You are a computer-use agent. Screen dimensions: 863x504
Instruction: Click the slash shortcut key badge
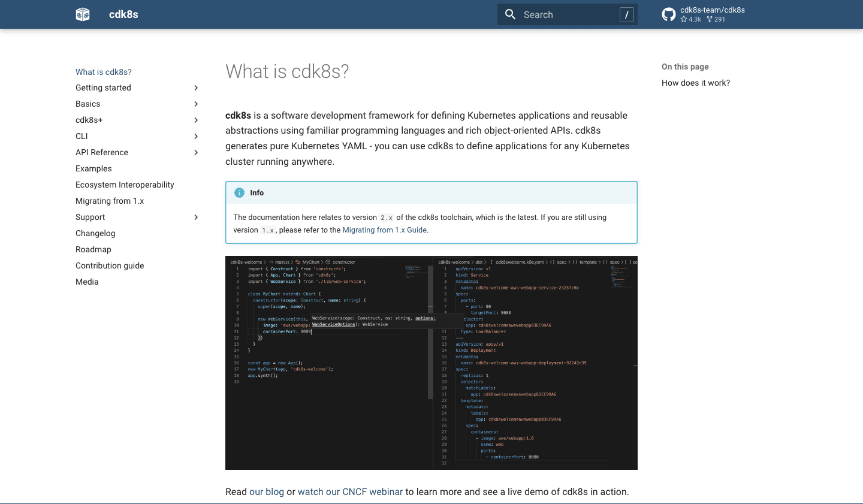[x=626, y=14]
